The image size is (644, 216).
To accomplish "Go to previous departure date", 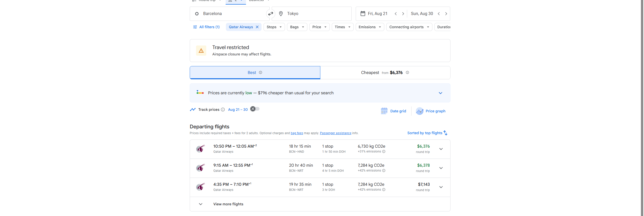I will click(x=396, y=14).
